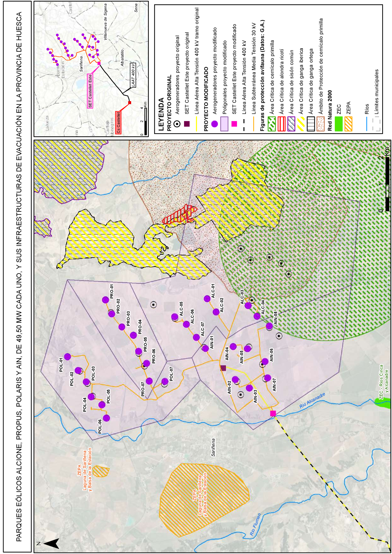
Task: Click the 'POL-07' turbine label
Action: tap(171, 374)
